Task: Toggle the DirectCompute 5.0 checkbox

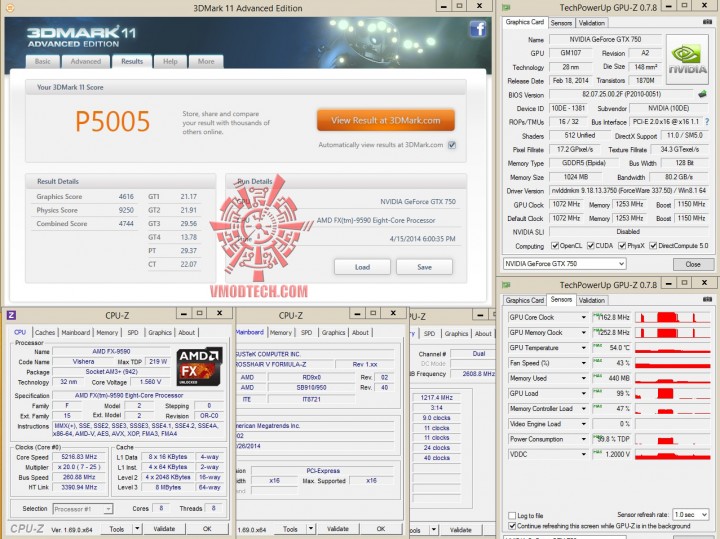Action: [x=653, y=246]
